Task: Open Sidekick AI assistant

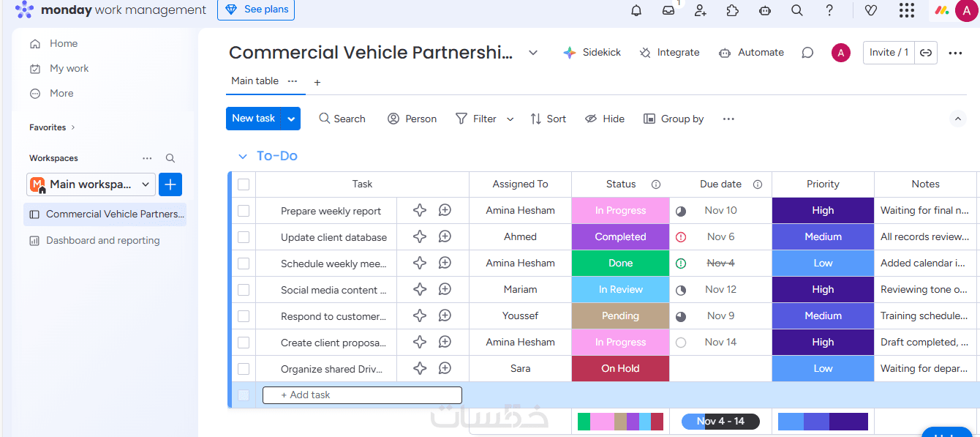Action: tap(592, 53)
